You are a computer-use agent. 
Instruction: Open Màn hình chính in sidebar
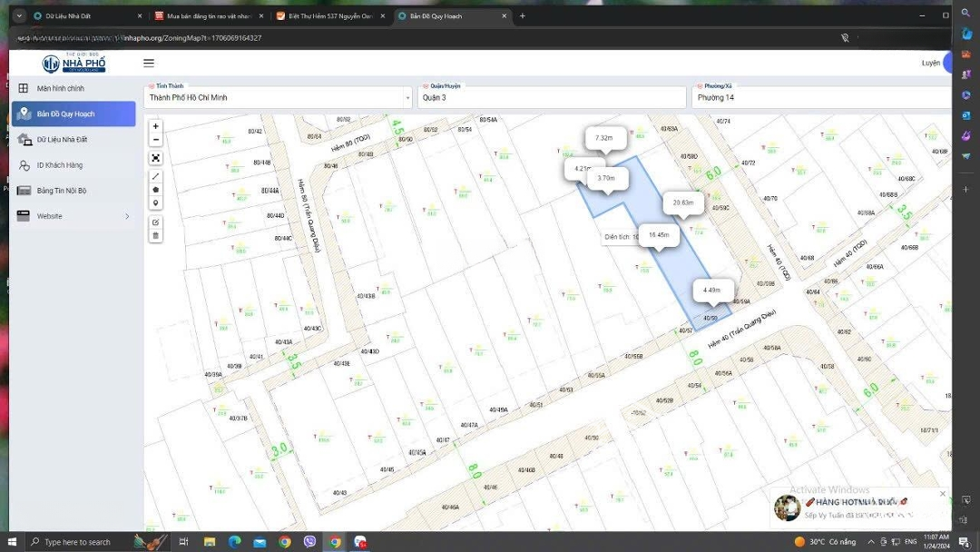pyautogui.click(x=61, y=89)
